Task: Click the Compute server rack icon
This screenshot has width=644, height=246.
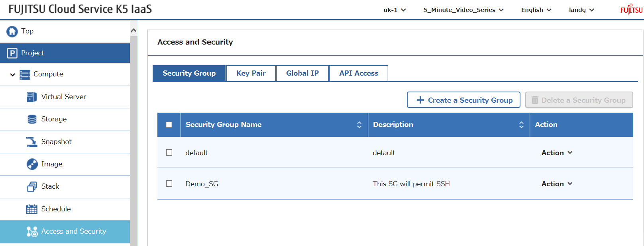Action: (x=25, y=74)
